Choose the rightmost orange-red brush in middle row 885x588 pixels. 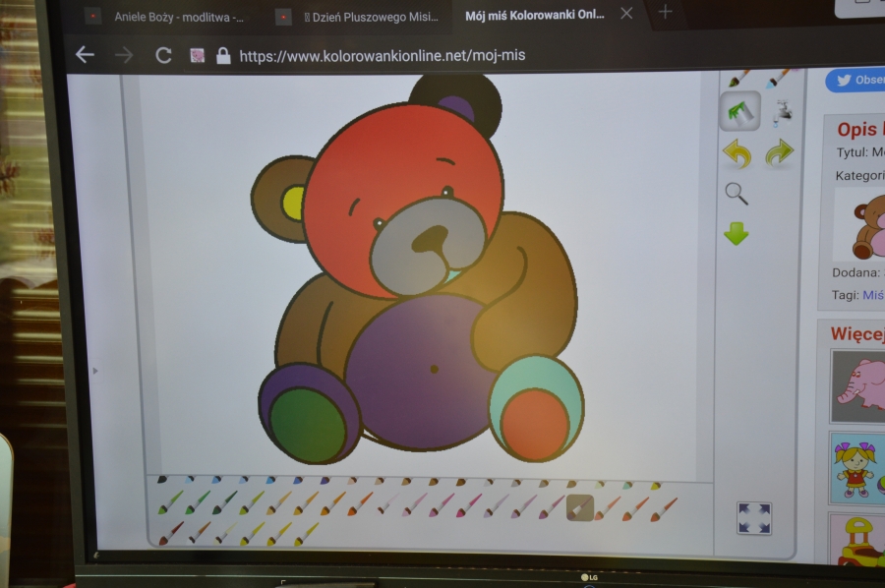click(663, 509)
